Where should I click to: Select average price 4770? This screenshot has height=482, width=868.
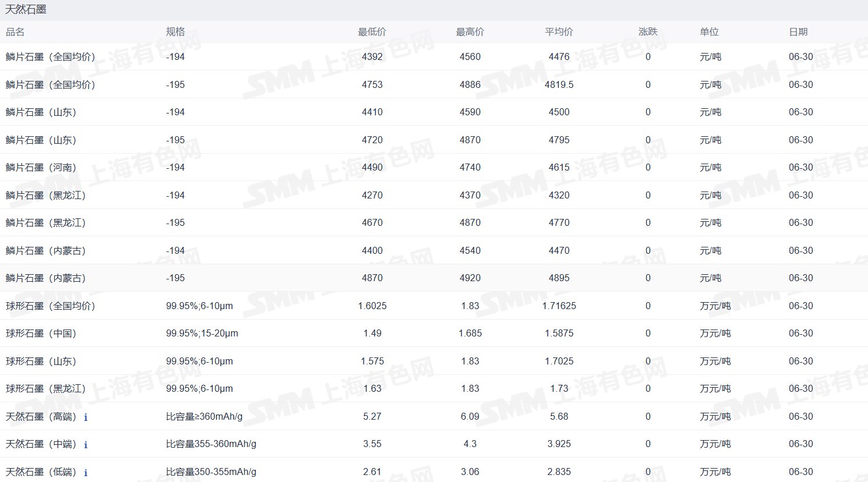pyautogui.click(x=559, y=222)
